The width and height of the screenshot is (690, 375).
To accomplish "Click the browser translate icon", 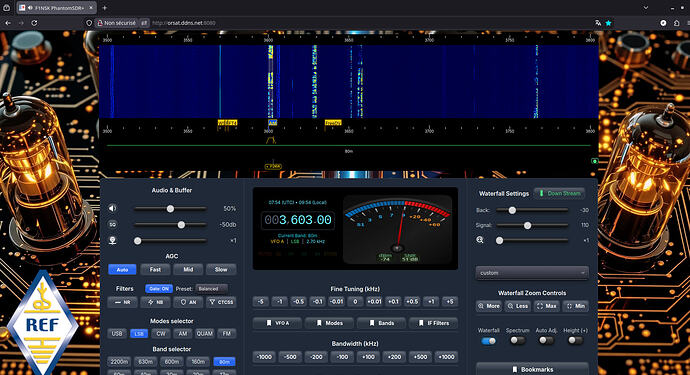I will (x=598, y=23).
